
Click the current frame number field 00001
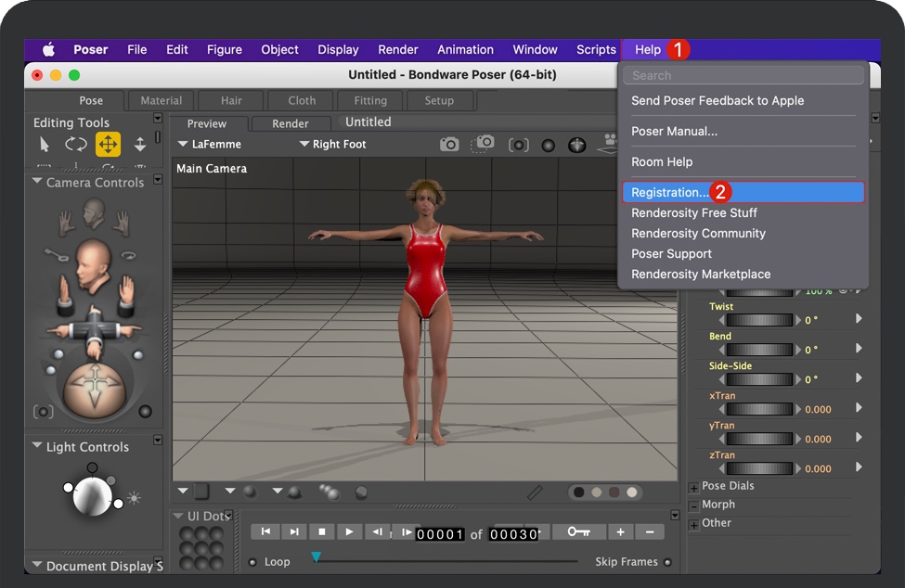[x=440, y=534]
